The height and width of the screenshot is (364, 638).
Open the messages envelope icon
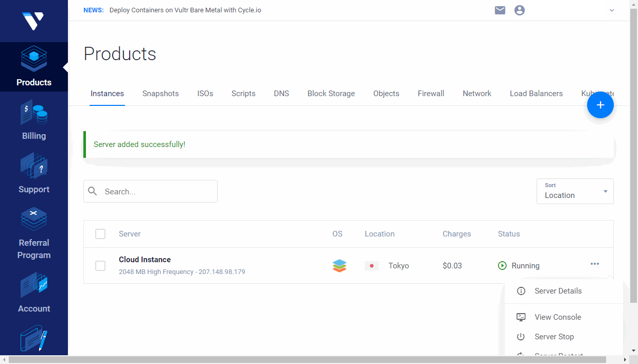click(x=500, y=10)
